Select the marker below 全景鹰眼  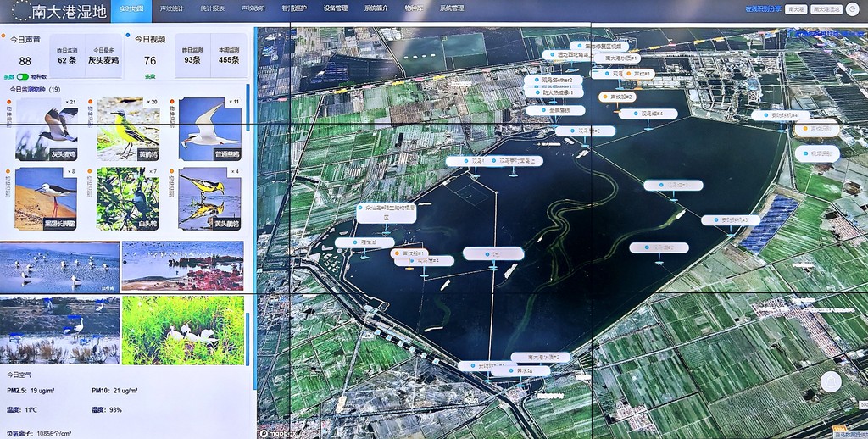click(585, 131)
